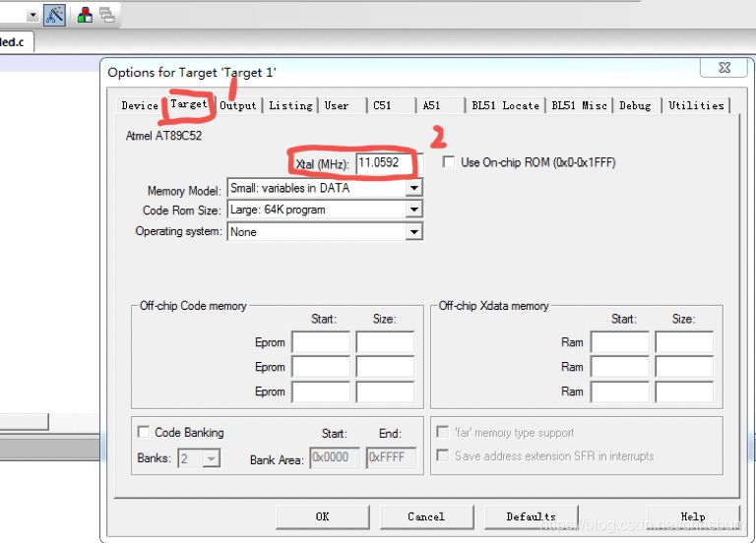Click the Defaults button
756x543 pixels.
click(x=531, y=517)
